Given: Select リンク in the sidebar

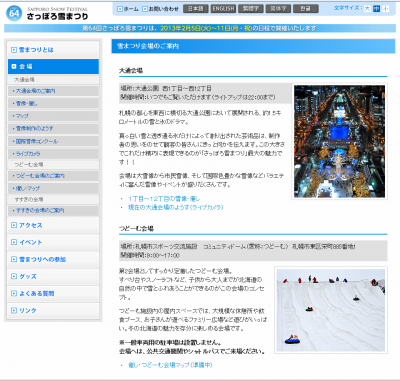Looking at the screenshot, I should click(x=53, y=310).
